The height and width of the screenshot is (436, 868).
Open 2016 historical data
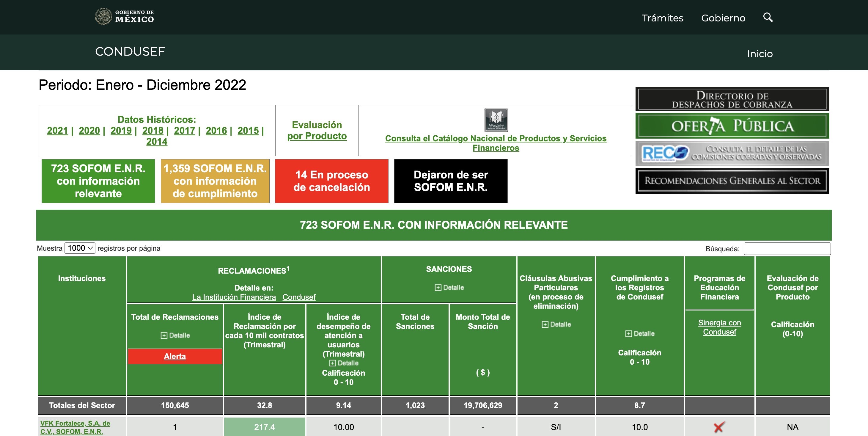[x=216, y=131]
